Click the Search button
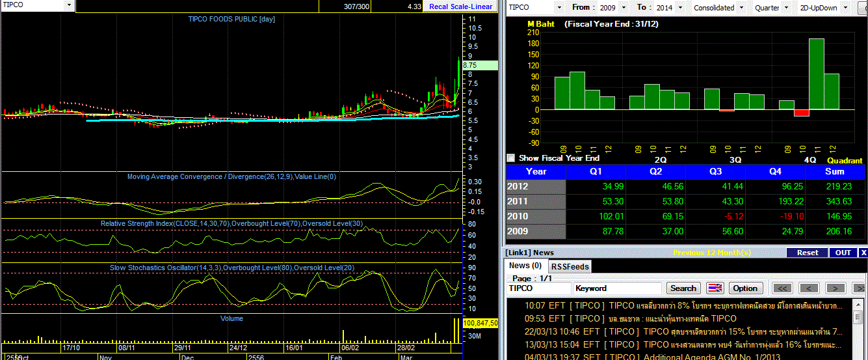The image size is (868, 360). [683, 288]
